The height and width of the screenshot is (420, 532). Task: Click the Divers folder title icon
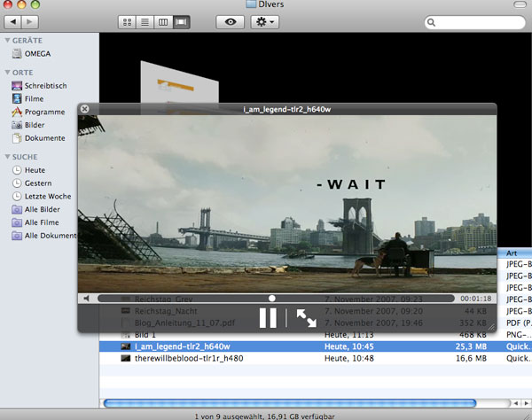click(251, 4)
